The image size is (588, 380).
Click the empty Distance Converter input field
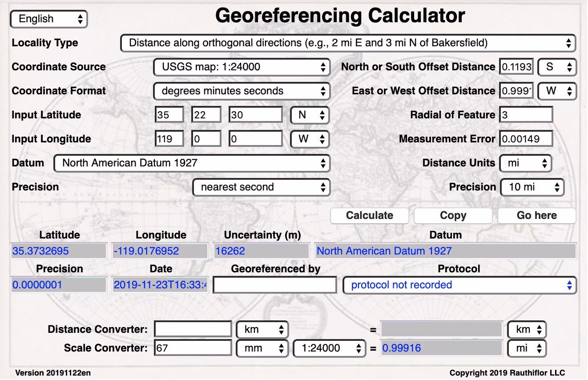coord(192,329)
